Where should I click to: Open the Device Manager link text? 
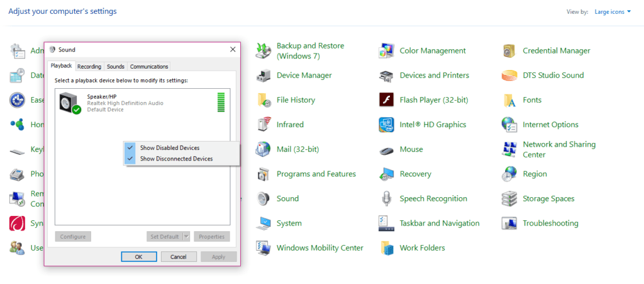point(304,75)
